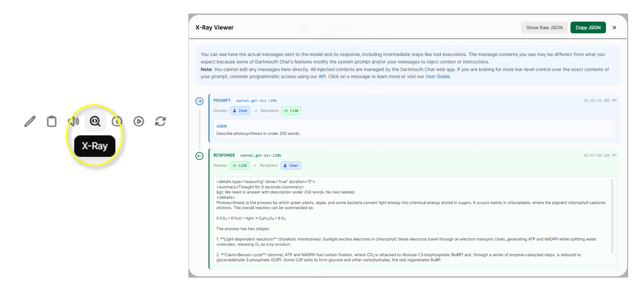Open the User Guide link
This screenshot has height=290, width=644.
click(x=437, y=76)
